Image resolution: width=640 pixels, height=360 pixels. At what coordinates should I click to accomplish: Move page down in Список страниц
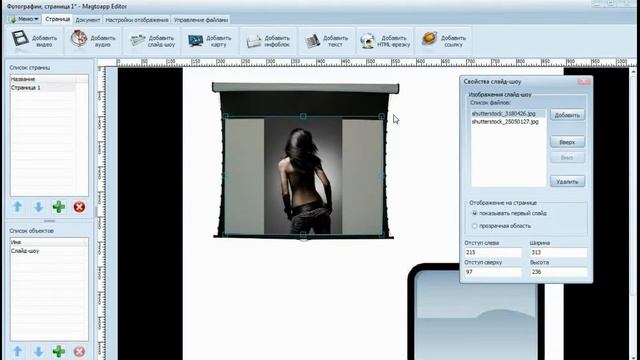coord(38,207)
